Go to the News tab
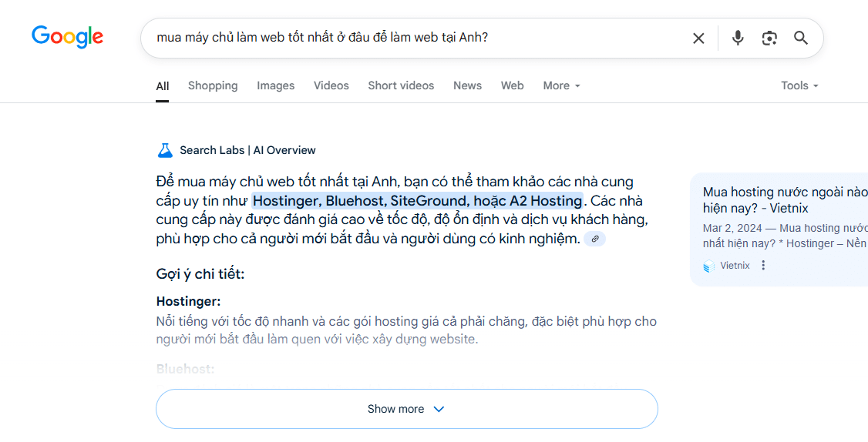868x442 pixels. click(x=467, y=85)
